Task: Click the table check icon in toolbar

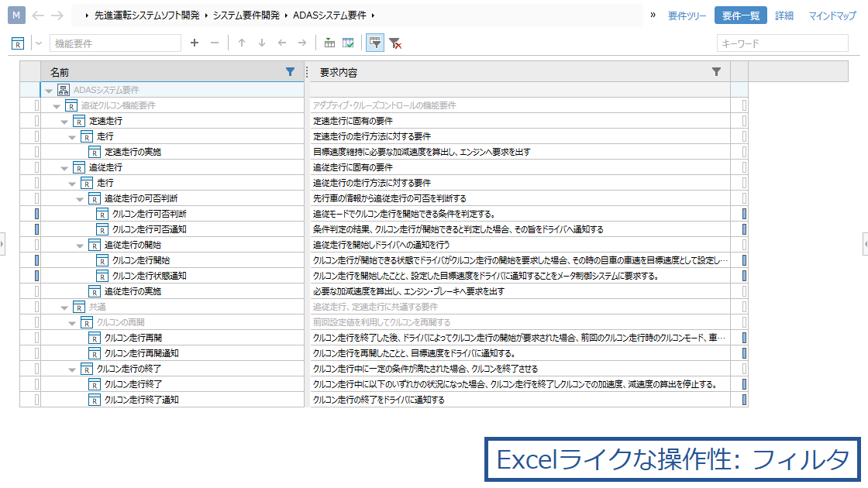Action: [x=349, y=43]
